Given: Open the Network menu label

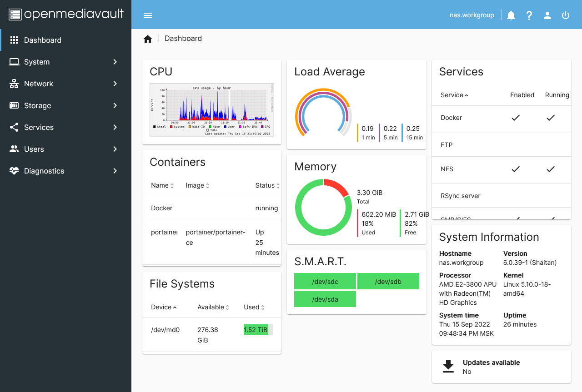Looking at the screenshot, I should [39, 84].
